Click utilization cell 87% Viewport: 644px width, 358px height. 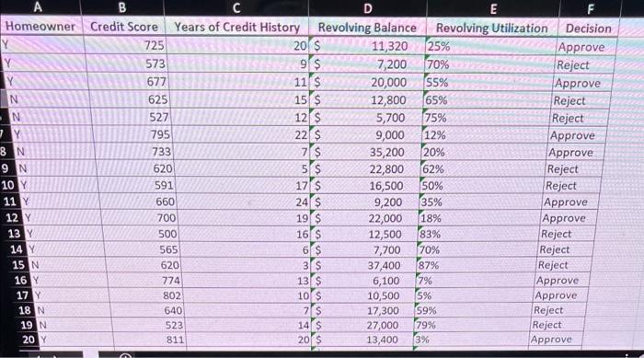coord(477,265)
